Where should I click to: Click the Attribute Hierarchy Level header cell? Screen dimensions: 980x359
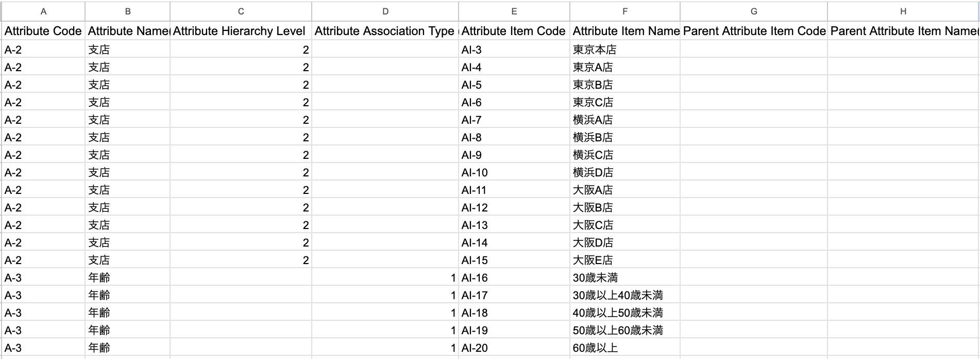tap(240, 31)
